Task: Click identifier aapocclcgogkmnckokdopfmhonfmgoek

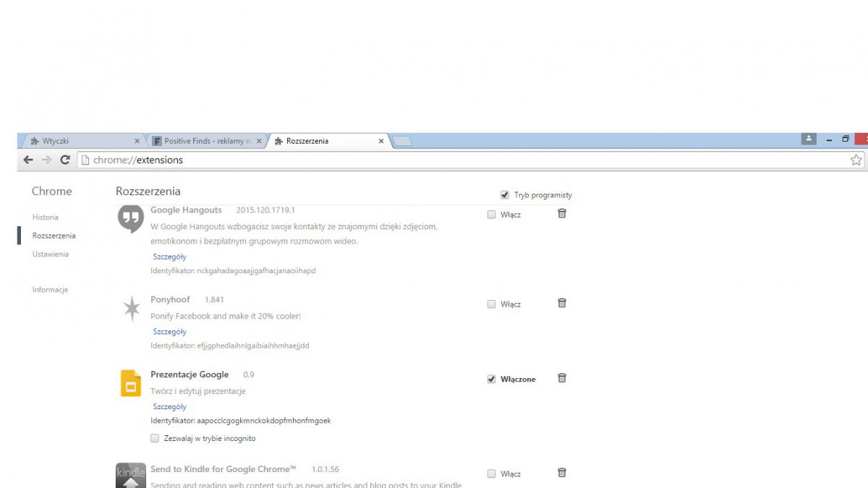Action: coord(264,421)
